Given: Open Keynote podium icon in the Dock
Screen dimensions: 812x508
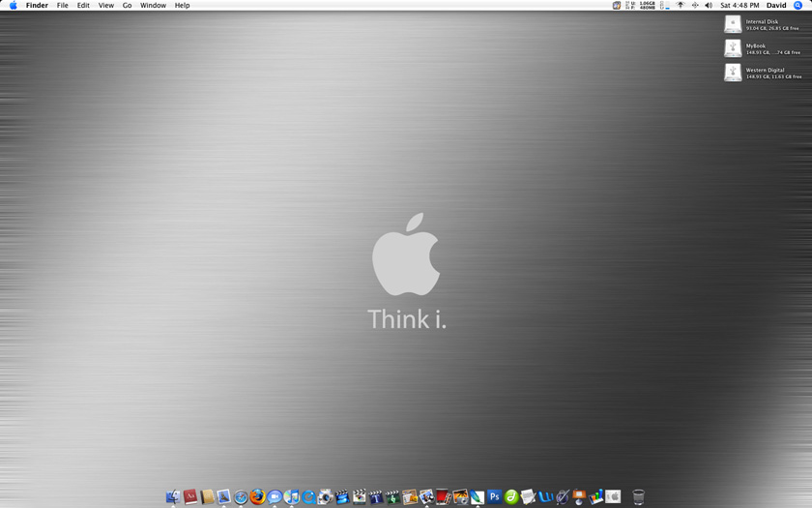Looking at the screenshot, I should point(579,497).
